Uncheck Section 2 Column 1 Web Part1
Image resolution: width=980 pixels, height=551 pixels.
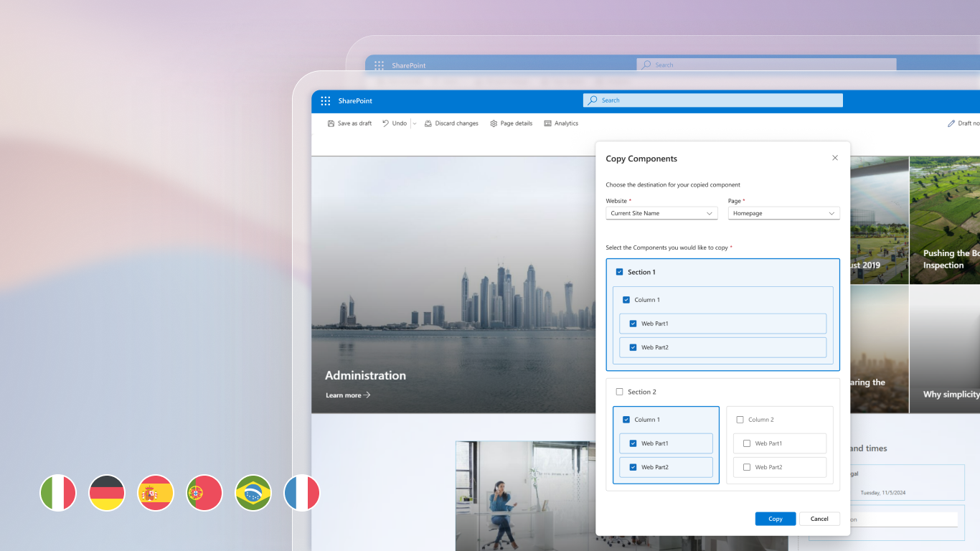coord(633,443)
